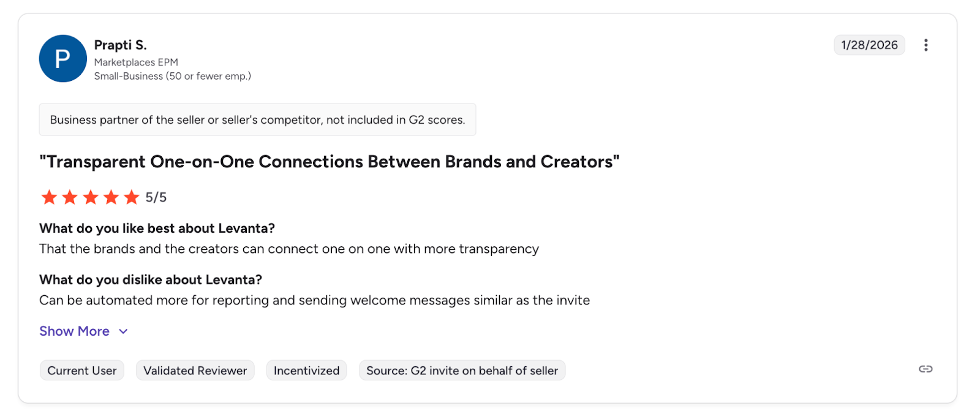Click the first red rating star
980x419 pixels.
point(49,197)
